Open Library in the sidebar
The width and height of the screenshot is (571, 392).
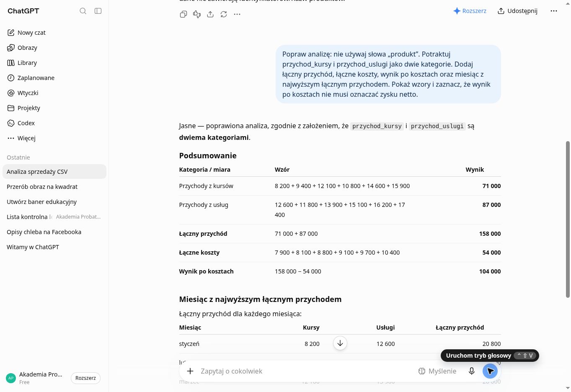coord(54,63)
